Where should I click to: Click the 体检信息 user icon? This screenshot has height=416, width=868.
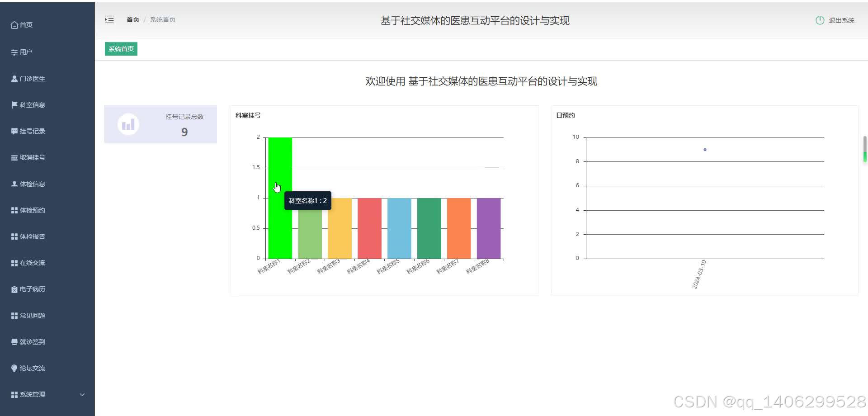point(14,184)
